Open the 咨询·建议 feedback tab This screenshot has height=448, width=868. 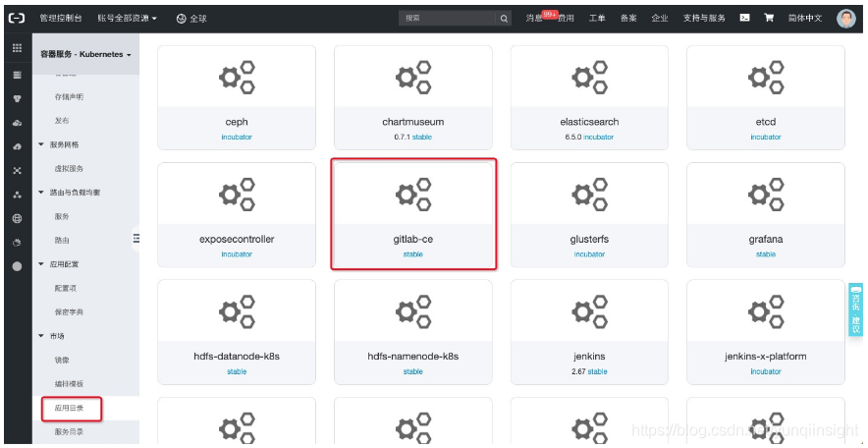[x=855, y=310]
